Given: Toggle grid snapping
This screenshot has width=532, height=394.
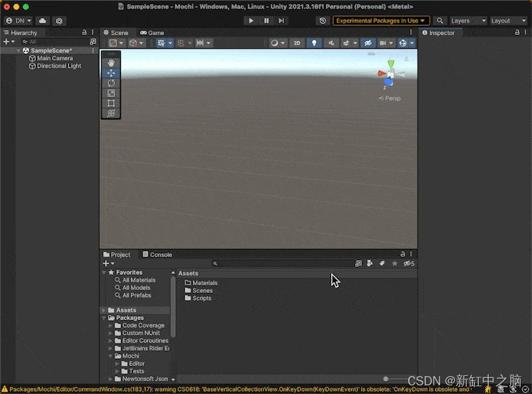Looking at the screenshot, I should pos(181,43).
